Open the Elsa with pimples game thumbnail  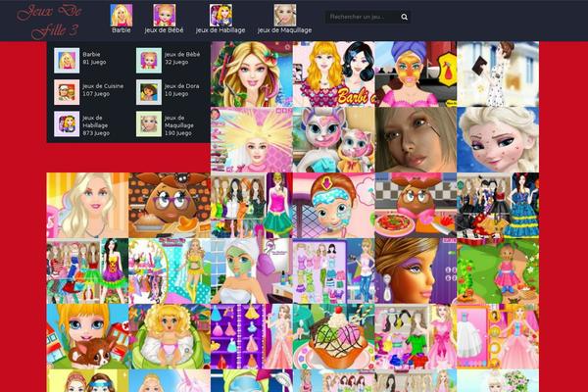point(498,140)
